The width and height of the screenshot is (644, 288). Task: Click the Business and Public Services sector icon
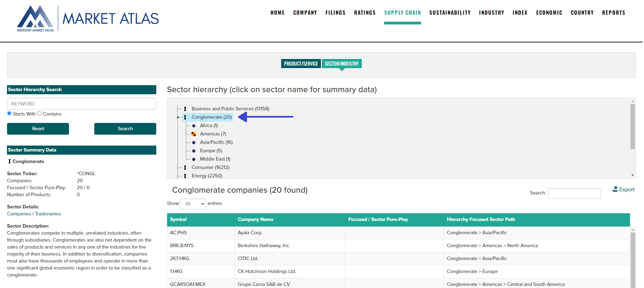click(x=185, y=109)
